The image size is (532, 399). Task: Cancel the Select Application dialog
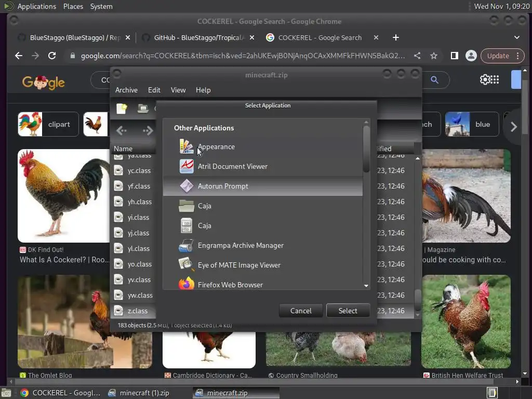tap(301, 311)
